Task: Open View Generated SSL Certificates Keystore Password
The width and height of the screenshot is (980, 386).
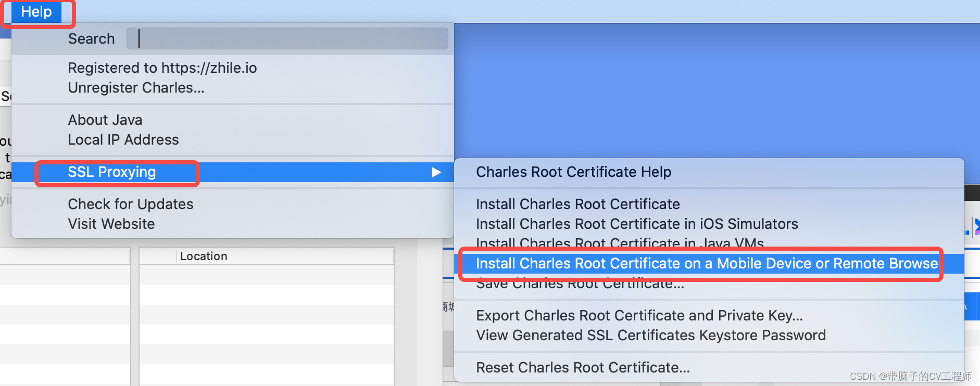Action: pos(651,335)
